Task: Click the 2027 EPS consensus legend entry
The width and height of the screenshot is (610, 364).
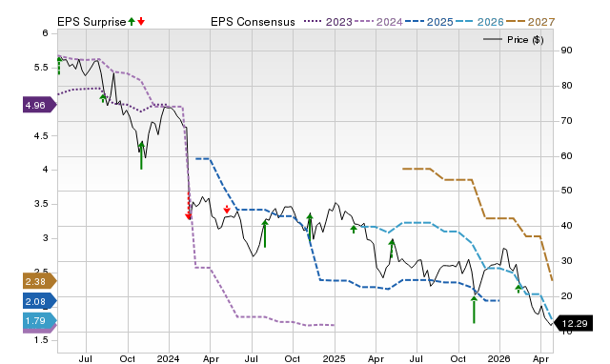Action: click(x=530, y=22)
